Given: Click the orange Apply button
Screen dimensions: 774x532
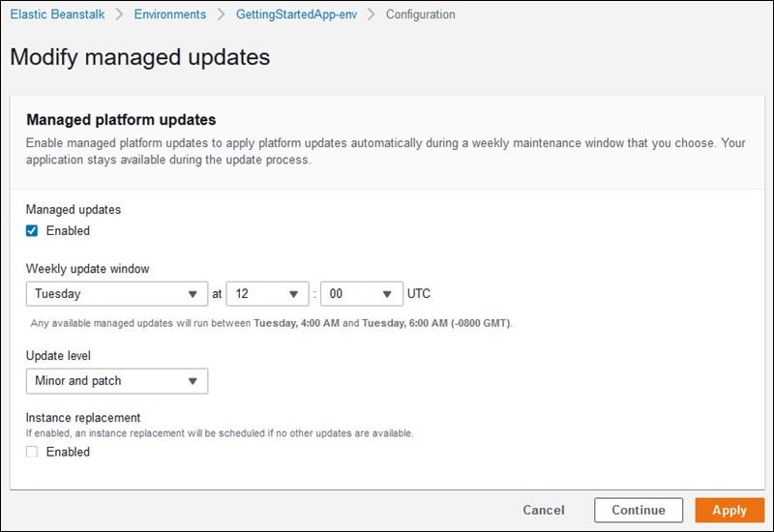Looking at the screenshot, I should tap(729, 511).
